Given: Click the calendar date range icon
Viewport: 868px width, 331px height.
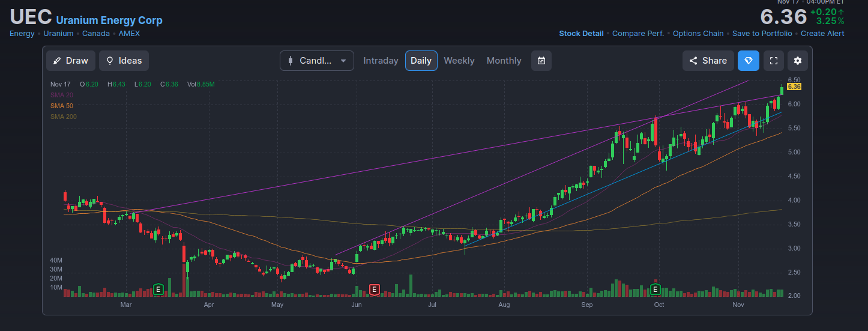Looking at the screenshot, I should [x=541, y=61].
